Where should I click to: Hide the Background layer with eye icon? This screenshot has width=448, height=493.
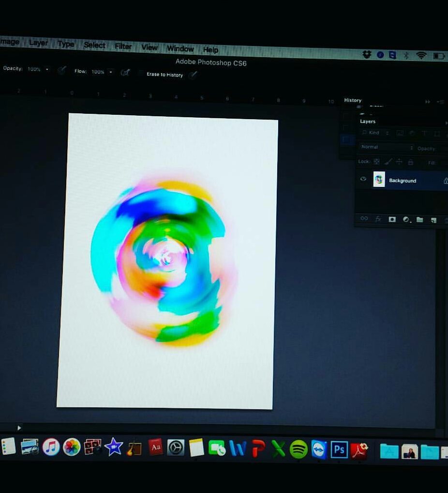point(363,179)
